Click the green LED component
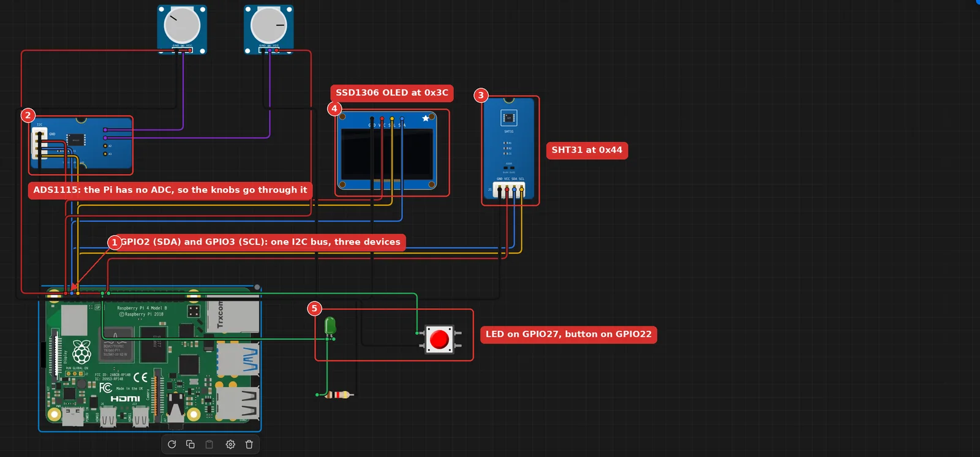 tap(330, 327)
